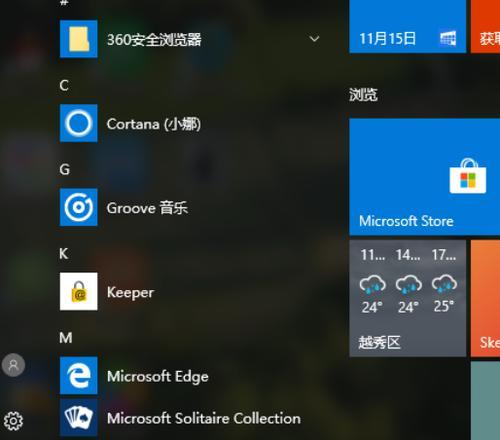Screen dimensions: 500x440
Task: Click the 浏览 tile group label
Action: click(363, 95)
